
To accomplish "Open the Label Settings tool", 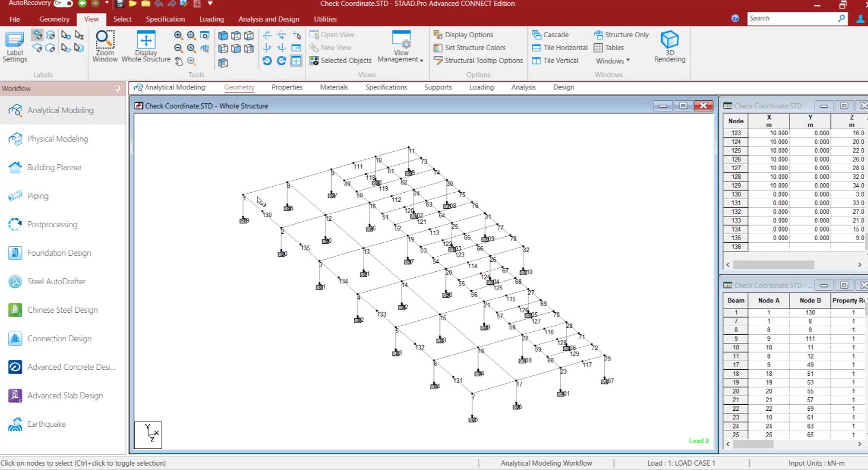I will tap(15, 47).
